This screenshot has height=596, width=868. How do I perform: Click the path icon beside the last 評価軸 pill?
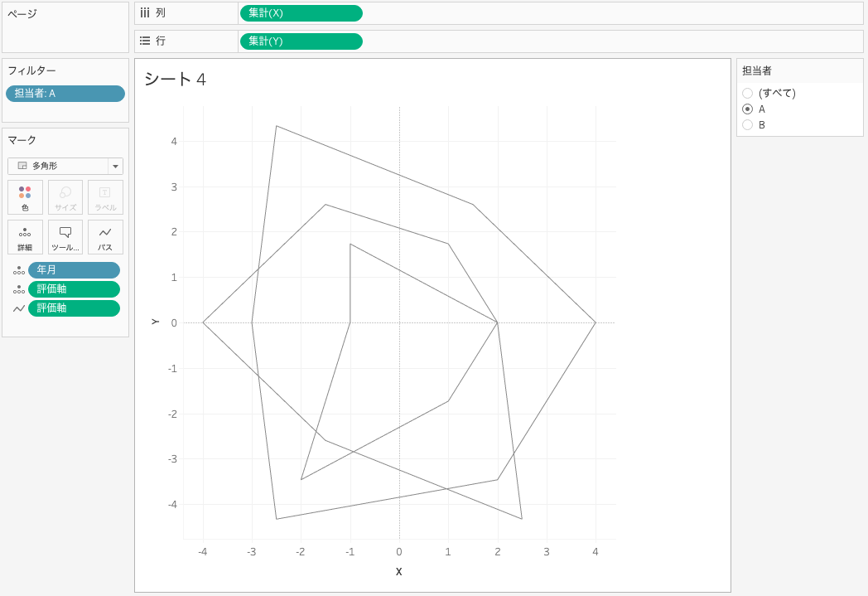[18, 308]
